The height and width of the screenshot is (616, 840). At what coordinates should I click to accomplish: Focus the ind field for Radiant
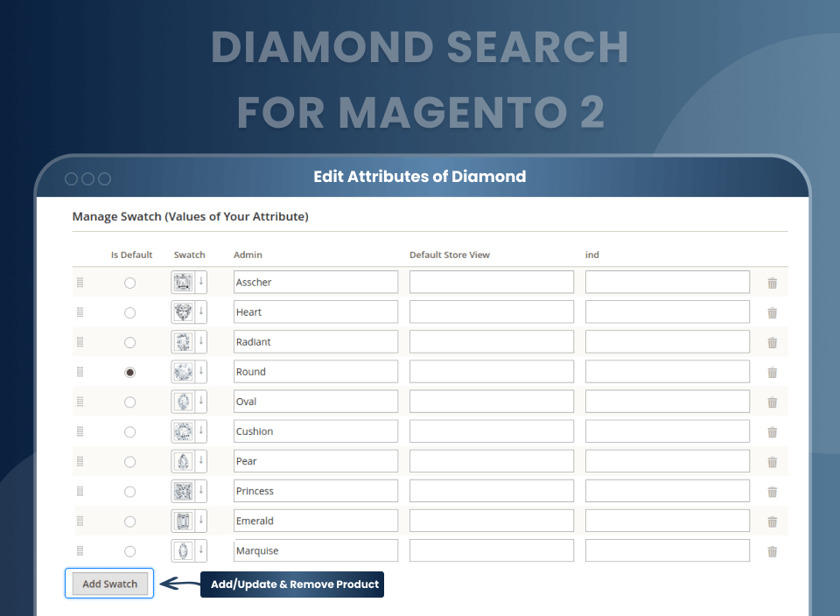coord(667,342)
